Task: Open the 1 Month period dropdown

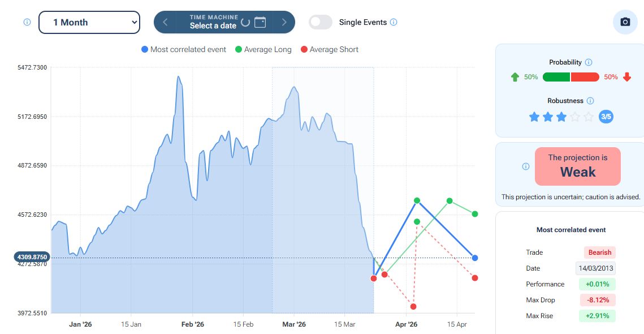Action: click(x=89, y=22)
